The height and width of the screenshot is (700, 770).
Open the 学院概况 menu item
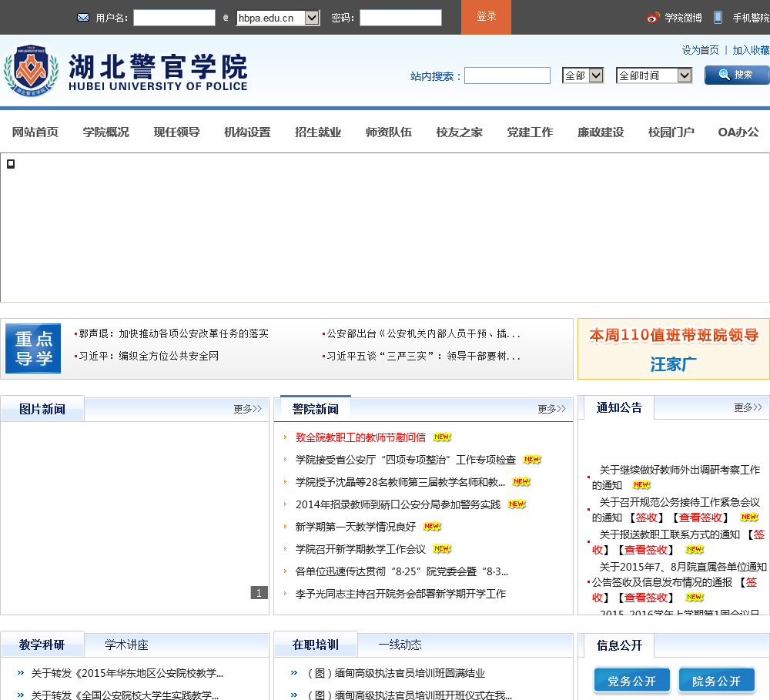tap(105, 132)
